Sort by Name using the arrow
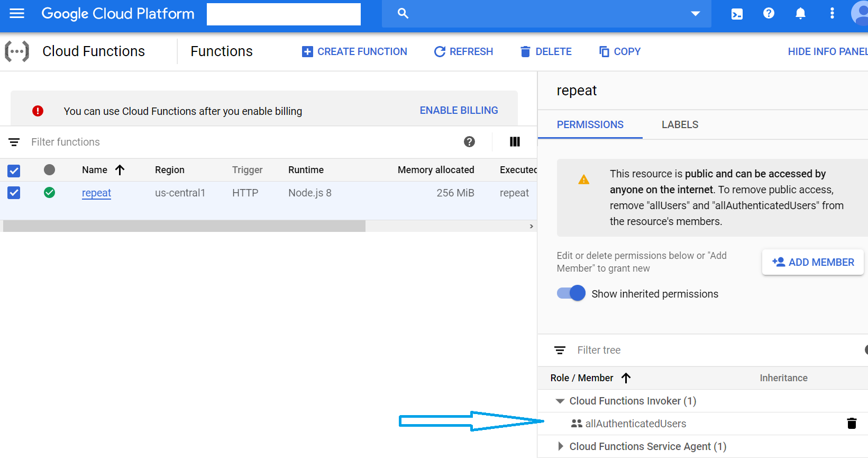Image resolution: width=868 pixels, height=458 pixels. point(120,169)
